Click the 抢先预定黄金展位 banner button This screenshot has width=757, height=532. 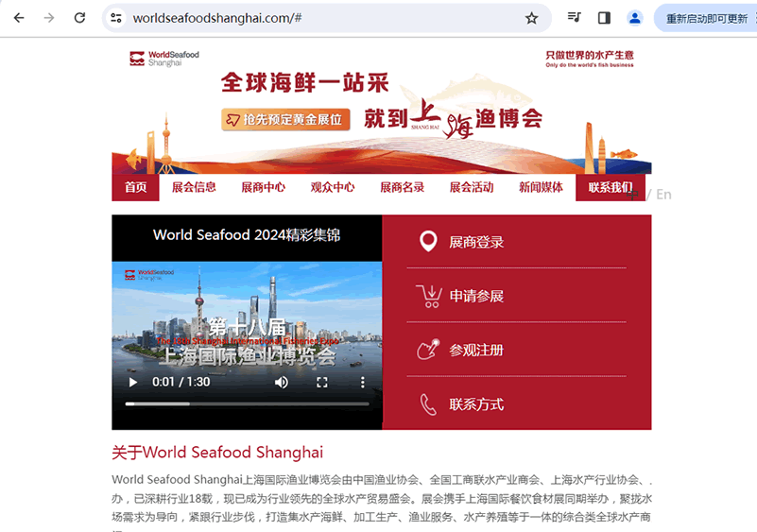[285, 119]
